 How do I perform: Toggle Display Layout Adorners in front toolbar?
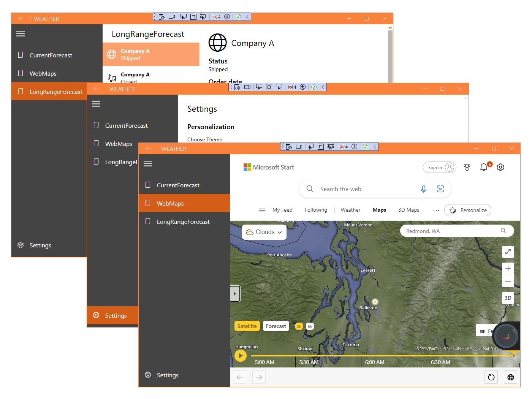tap(321, 147)
